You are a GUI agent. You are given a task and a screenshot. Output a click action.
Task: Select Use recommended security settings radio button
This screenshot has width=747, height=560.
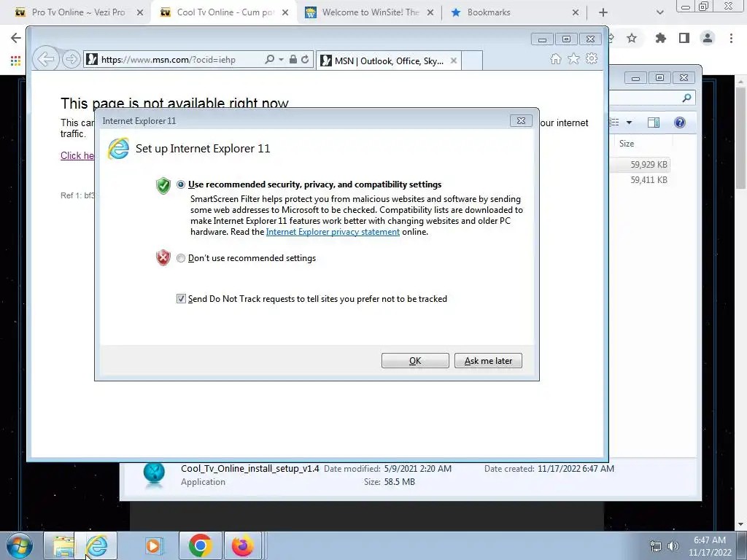click(x=181, y=184)
